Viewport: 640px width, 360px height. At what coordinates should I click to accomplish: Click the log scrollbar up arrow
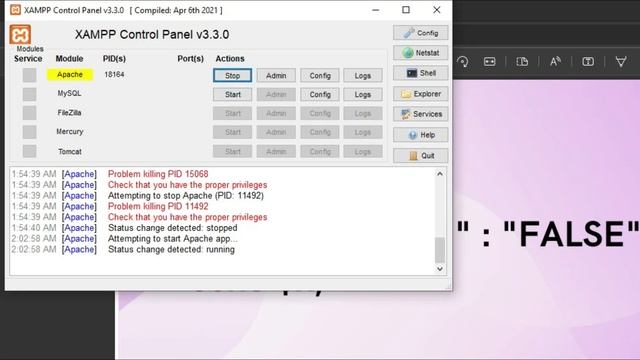coord(440,174)
